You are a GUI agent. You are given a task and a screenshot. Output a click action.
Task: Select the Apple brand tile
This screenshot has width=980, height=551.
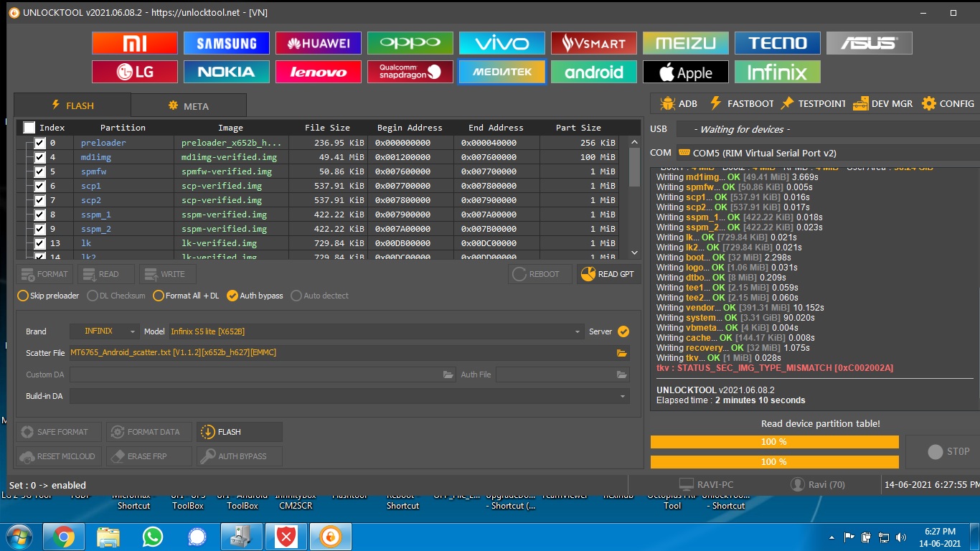(686, 72)
